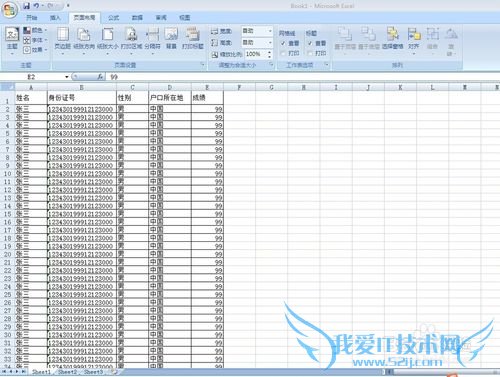500x377 pixels.
Task: Open the Width (宽度) automatic dropdown
Action: pyautogui.click(x=270, y=31)
